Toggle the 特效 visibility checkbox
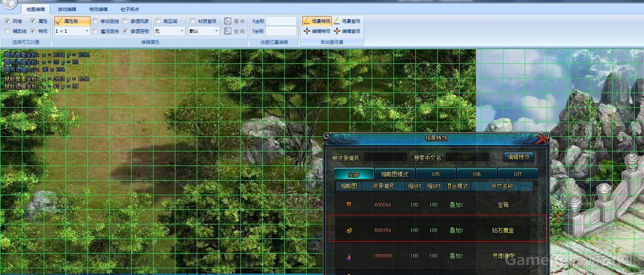The width and height of the screenshot is (644, 275). tap(33, 31)
